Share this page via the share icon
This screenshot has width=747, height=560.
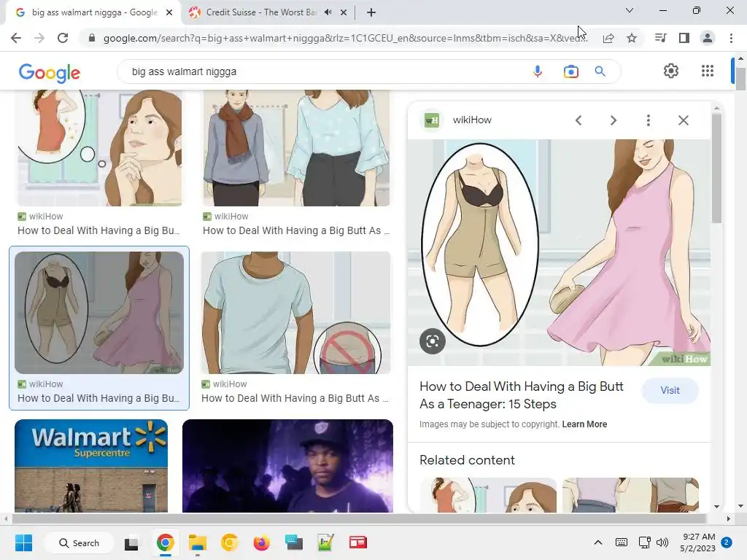(608, 38)
